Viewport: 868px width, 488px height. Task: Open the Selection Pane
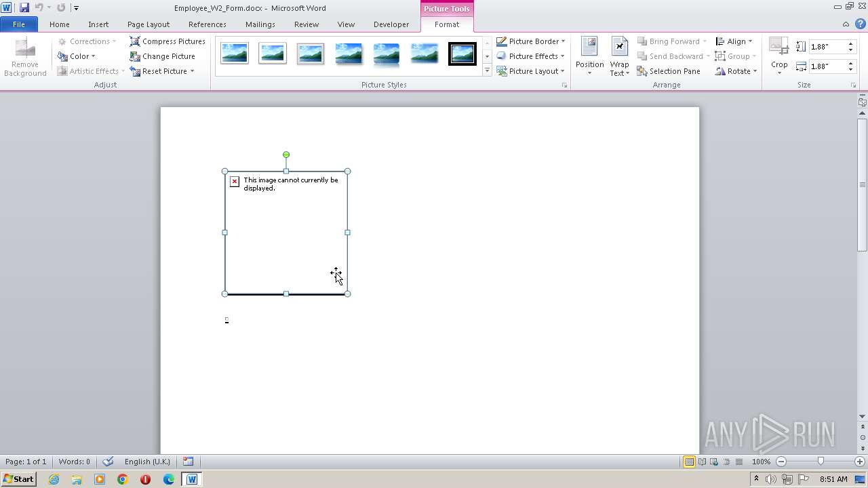669,71
